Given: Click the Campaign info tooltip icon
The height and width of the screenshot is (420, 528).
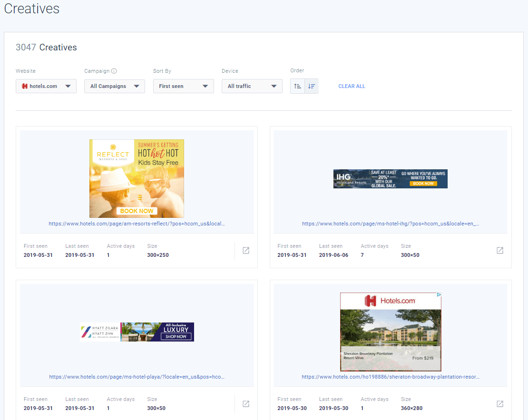Looking at the screenshot, I should pos(115,70).
